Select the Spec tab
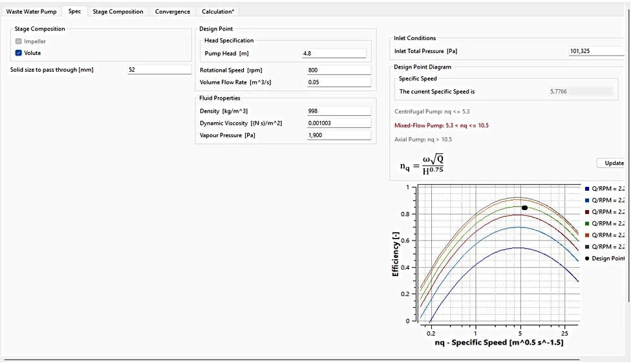Image resolution: width=633 pixels, height=364 pixels. click(x=75, y=11)
